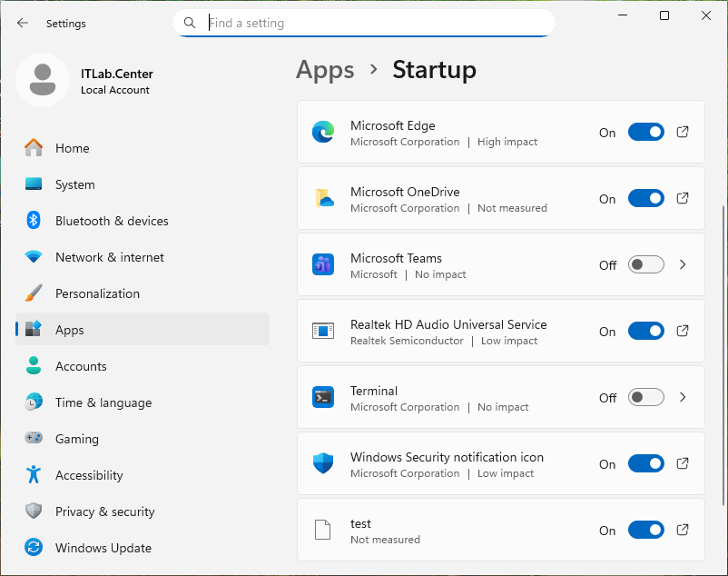The image size is (728, 576).
Task: Turn on Terminal startup toggle
Action: pos(645,397)
